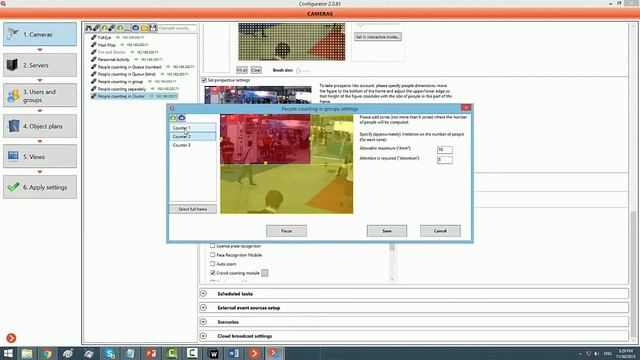Enable the Auto zoom checkbox
Image resolution: width=640 pixels, height=360 pixels.
(213, 264)
